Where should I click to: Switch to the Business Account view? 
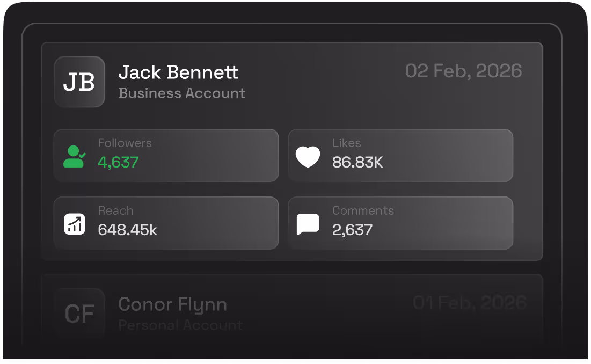181,93
